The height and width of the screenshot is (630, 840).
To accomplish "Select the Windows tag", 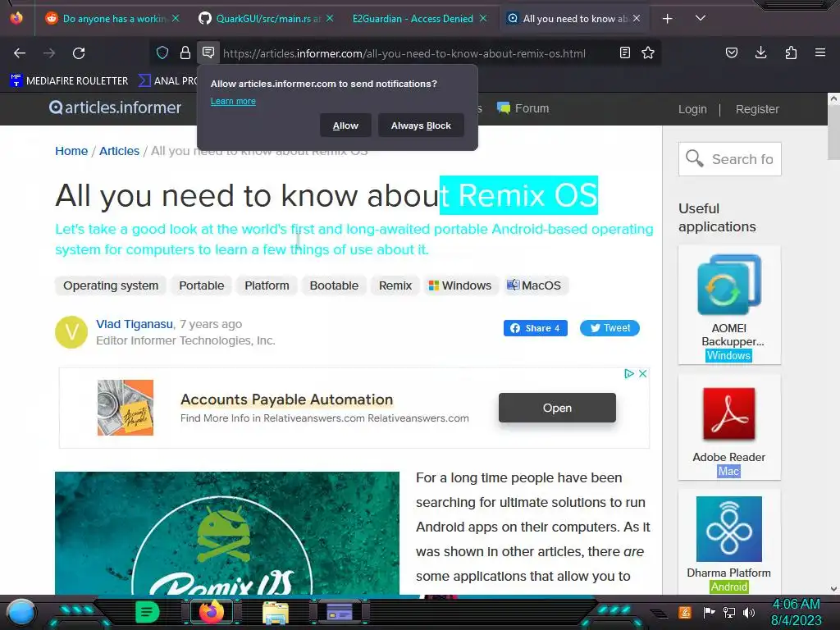I will click(x=460, y=285).
